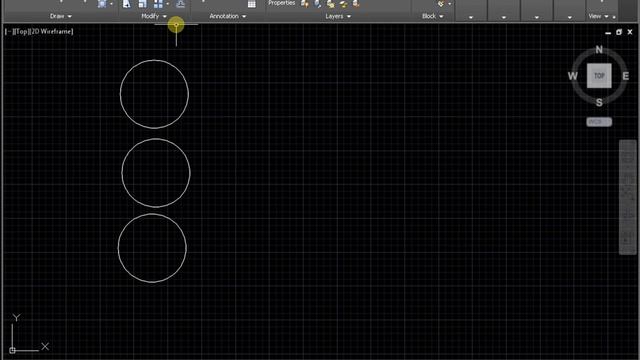Expand the Modify panel dropdown
Viewport: 640px width, 360px height.
pyautogui.click(x=154, y=16)
